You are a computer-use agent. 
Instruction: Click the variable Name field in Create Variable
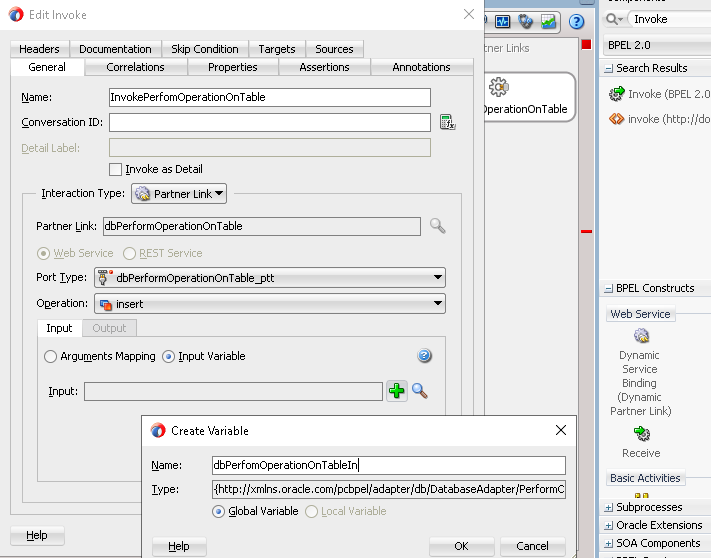389,465
